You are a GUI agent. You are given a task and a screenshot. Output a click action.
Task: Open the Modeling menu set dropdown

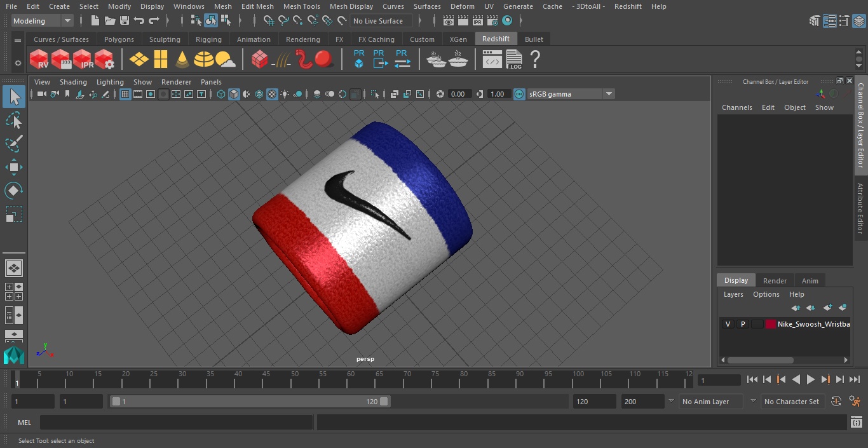(43, 21)
